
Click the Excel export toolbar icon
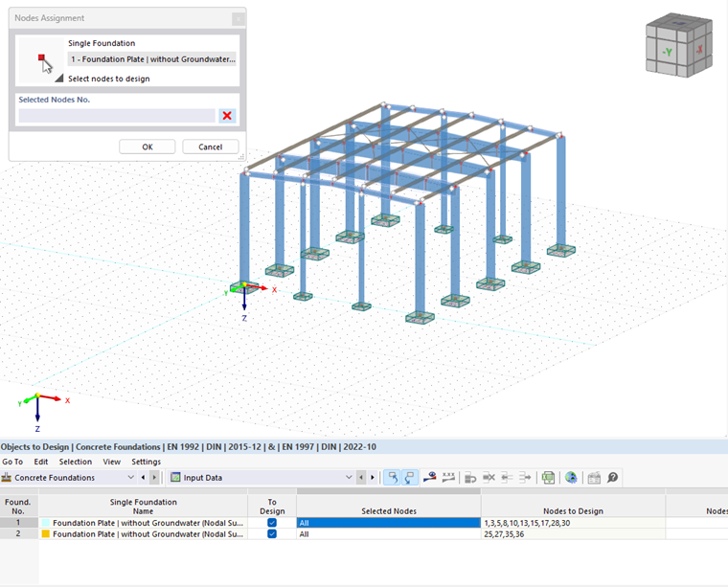[x=548, y=478]
